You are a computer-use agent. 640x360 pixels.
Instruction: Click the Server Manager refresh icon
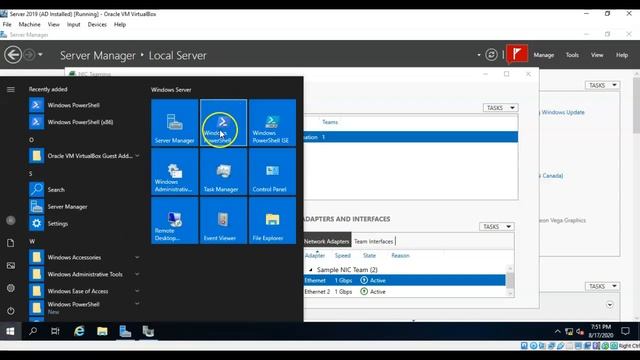click(491, 54)
